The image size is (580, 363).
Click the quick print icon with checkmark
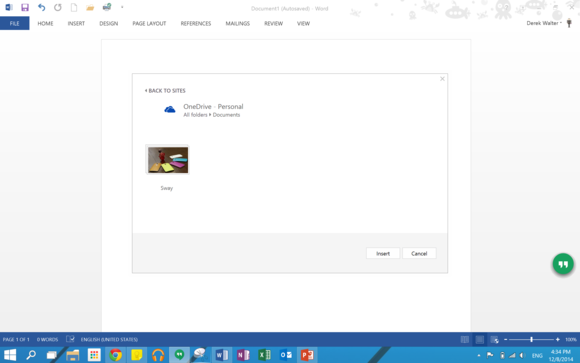107,7
